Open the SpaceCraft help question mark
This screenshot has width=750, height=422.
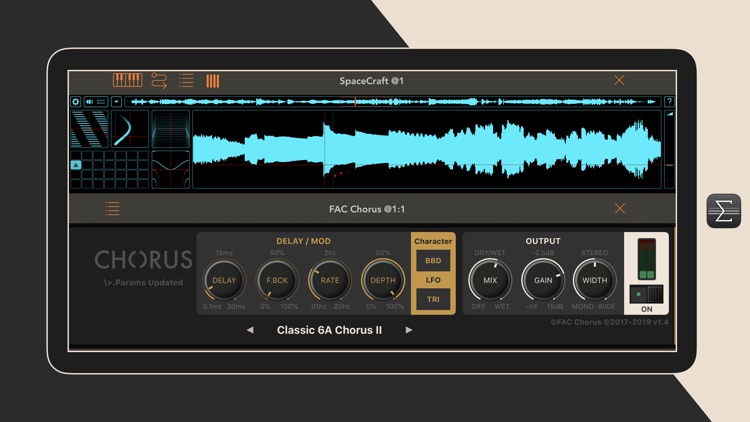(x=669, y=101)
